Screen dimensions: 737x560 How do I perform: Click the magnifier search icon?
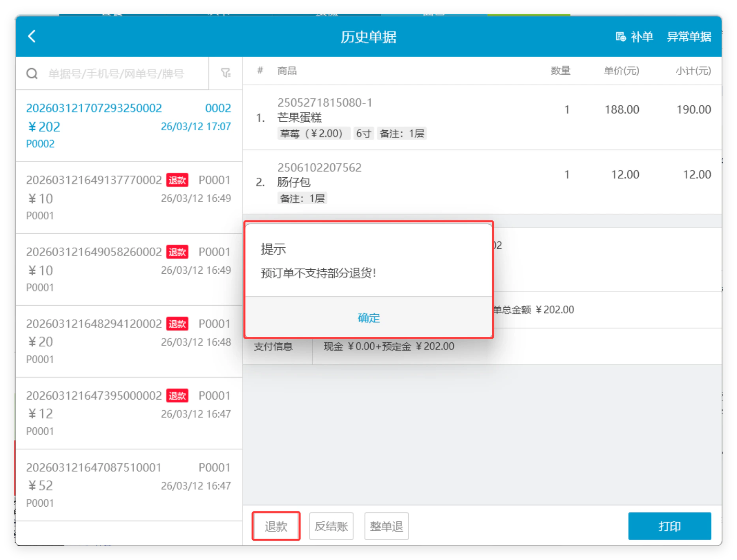32,73
